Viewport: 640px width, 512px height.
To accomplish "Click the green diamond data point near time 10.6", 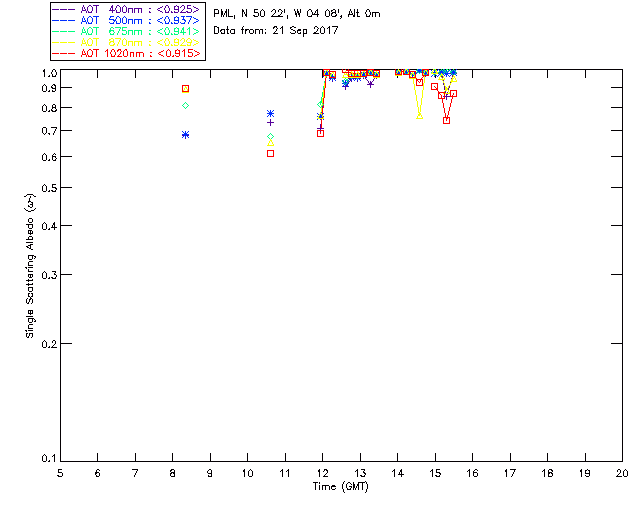I will pos(270,136).
